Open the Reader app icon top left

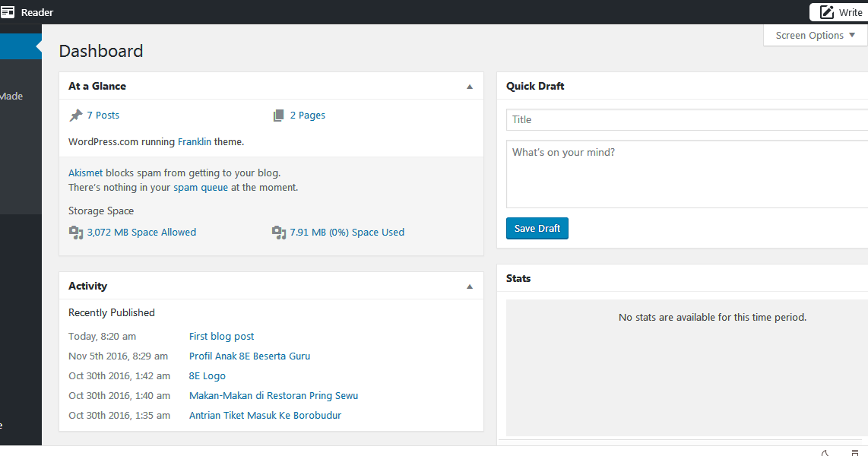click(9, 11)
